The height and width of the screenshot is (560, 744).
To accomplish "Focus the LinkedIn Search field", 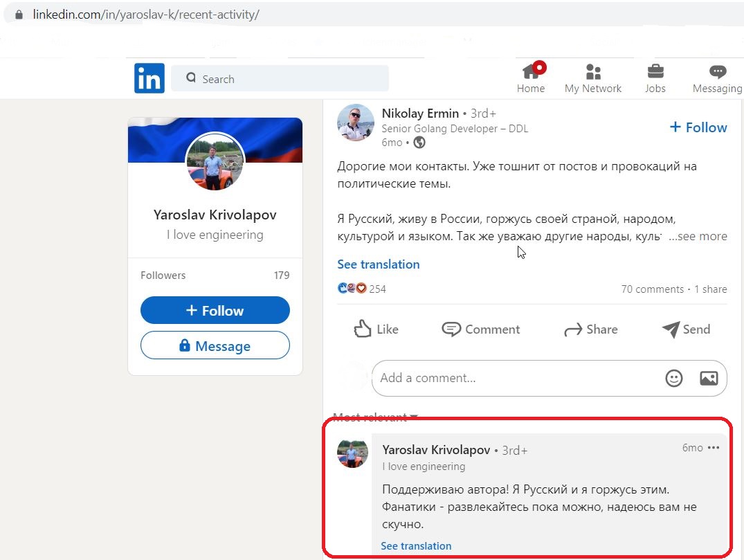I will [280, 78].
